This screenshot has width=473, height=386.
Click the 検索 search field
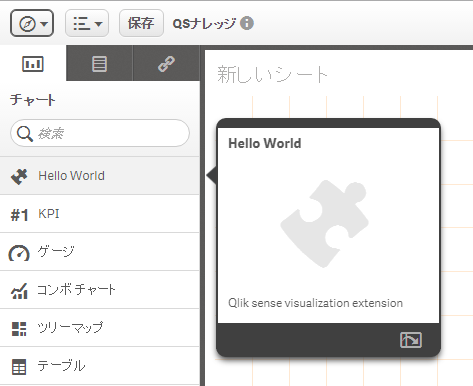click(x=100, y=133)
